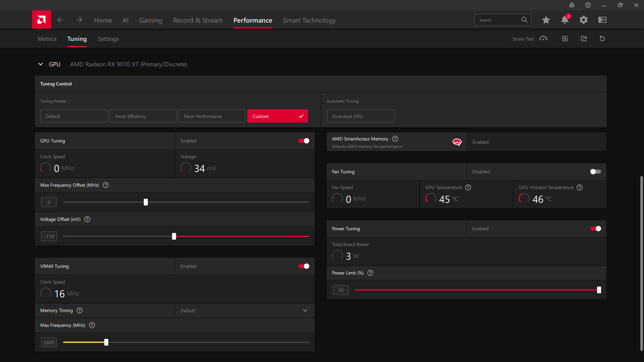Click the bug report icon
Image resolution: width=644 pixels, height=362 pixels.
pyautogui.click(x=572, y=5)
